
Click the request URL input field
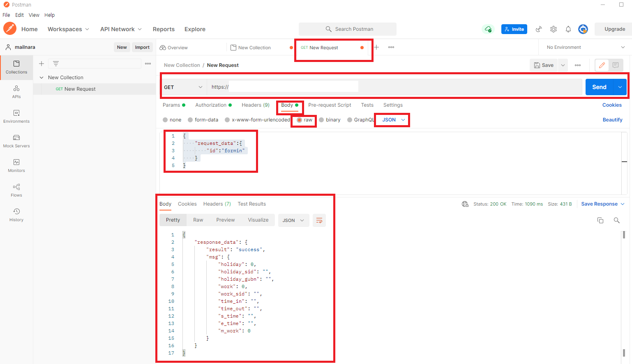(x=394, y=87)
